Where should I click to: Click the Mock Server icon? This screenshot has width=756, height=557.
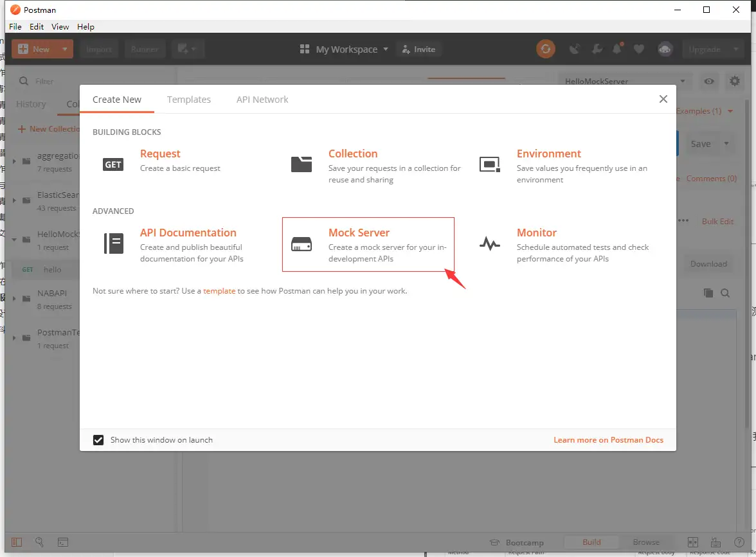pos(301,244)
